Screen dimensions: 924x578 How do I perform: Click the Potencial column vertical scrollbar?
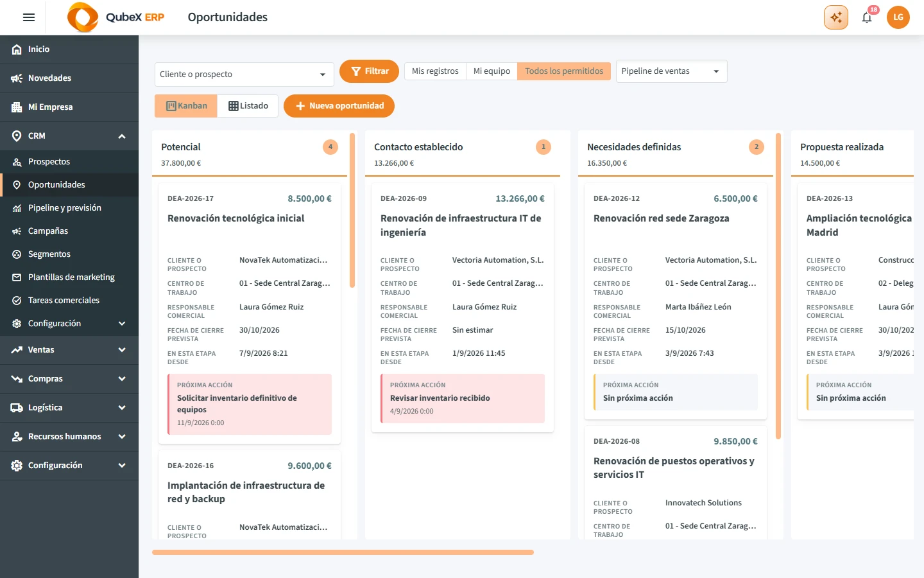click(x=352, y=210)
